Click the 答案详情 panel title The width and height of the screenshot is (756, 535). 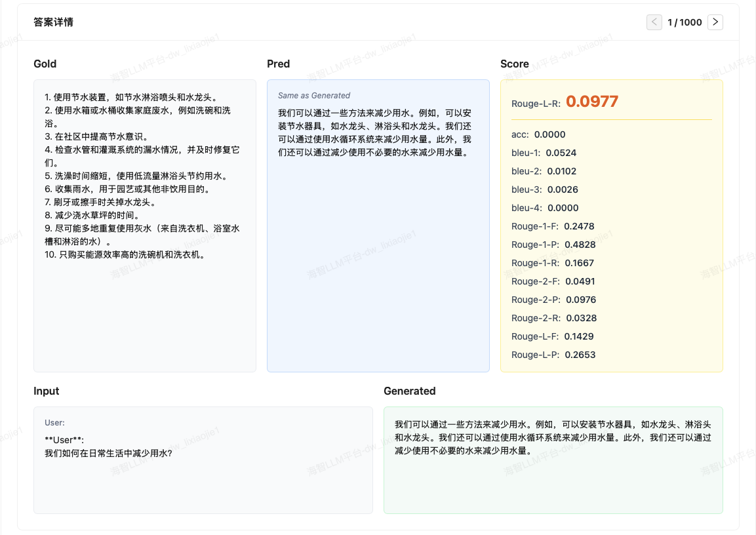54,22
